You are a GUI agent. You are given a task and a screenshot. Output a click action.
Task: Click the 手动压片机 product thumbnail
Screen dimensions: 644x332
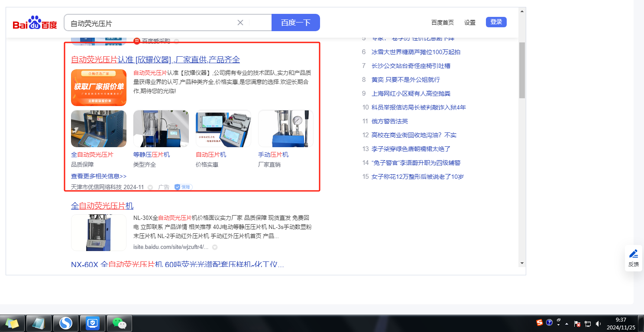tap(286, 129)
